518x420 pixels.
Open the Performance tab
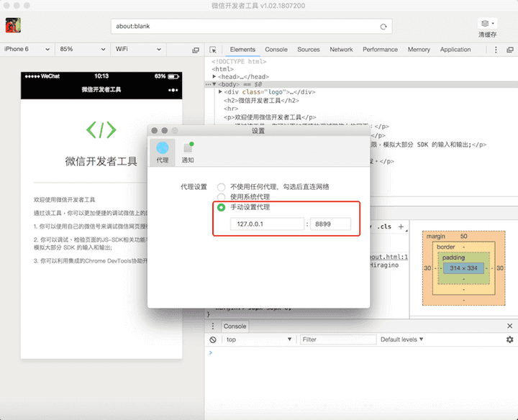381,50
